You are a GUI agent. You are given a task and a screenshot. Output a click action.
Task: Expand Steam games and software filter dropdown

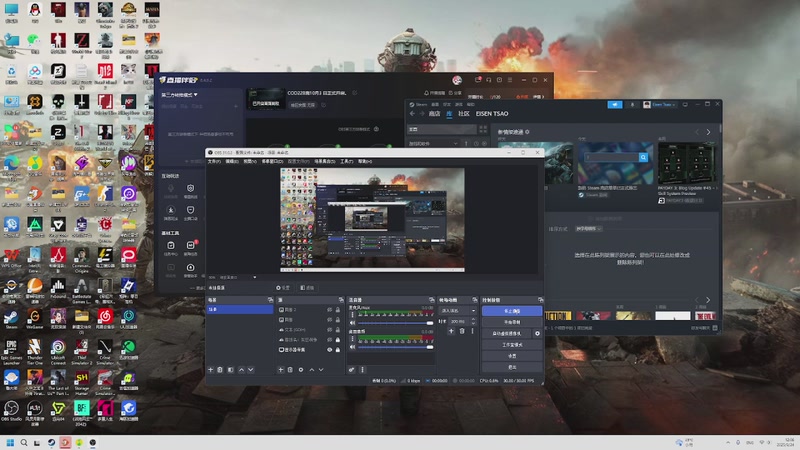pyautogui.click(x=433, y=144)
